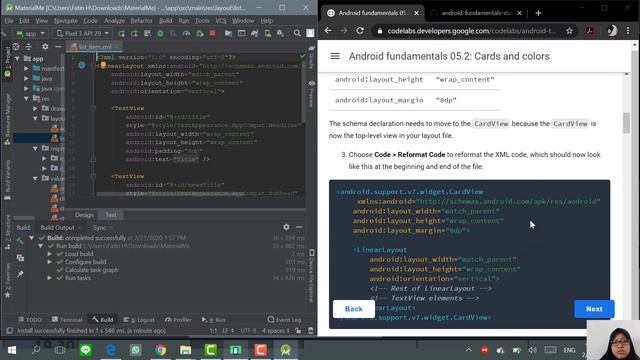Click the hammer build icon in Build panel
The height and width of the screenshot is (360, 640).
(20, 241)
